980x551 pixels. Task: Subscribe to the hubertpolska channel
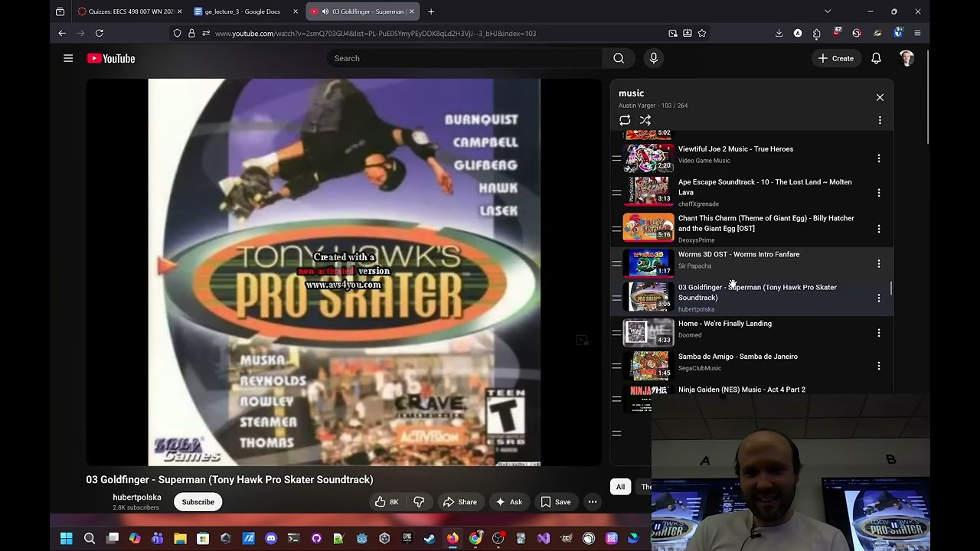pyautogui.click(x=198, y=502)
